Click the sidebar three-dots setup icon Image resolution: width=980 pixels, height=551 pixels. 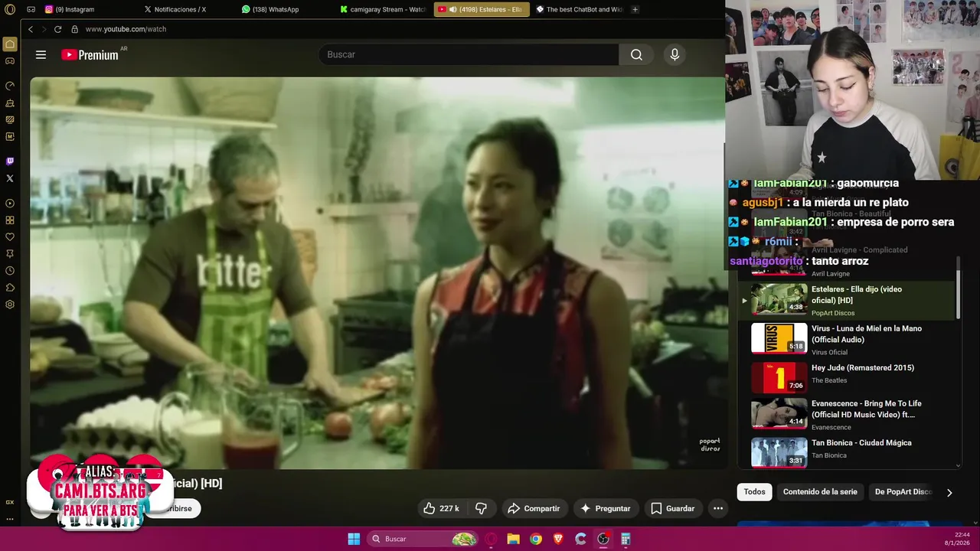[10, 519]
